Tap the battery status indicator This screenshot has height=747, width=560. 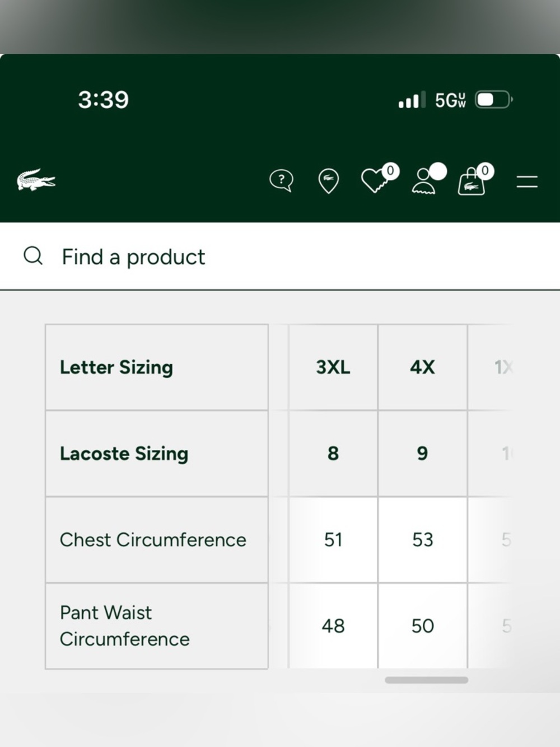pyautogui.click(x=493, y=100)
